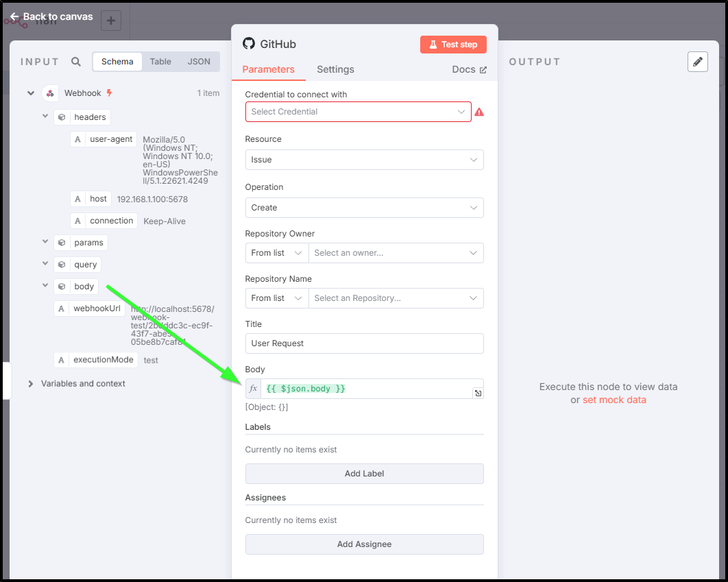Screen dimensions: 728x582
Task: Click the 'Keep-Alive' connection value
Action: [165, 221]
